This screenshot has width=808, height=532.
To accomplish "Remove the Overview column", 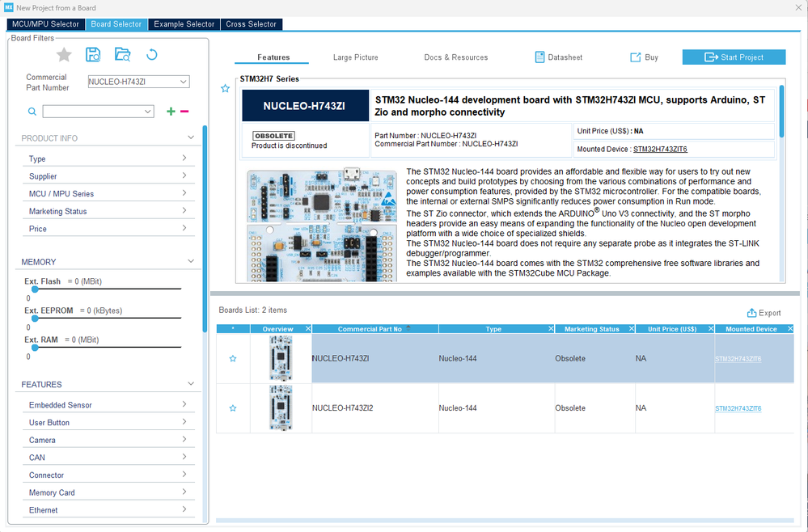I will (x=308, y=328).
